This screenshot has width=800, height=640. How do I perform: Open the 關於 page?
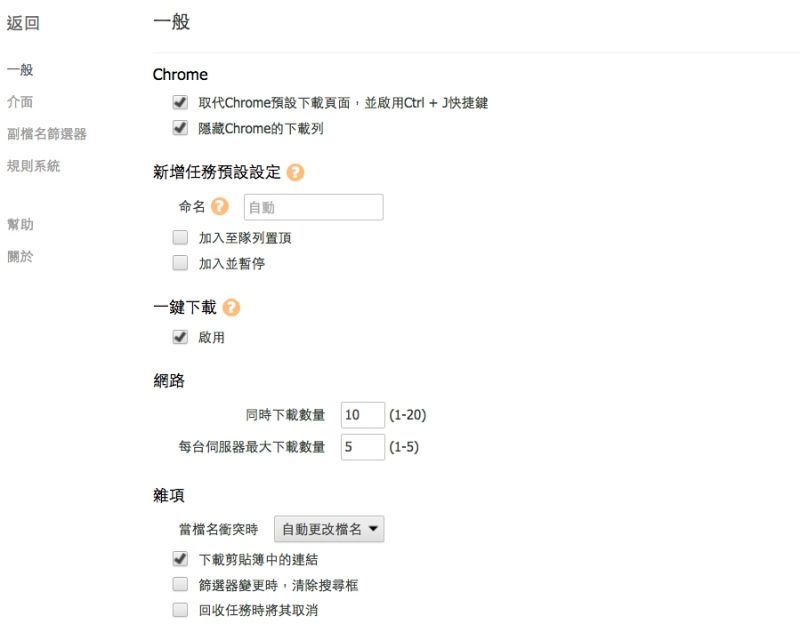coord(20,256)
